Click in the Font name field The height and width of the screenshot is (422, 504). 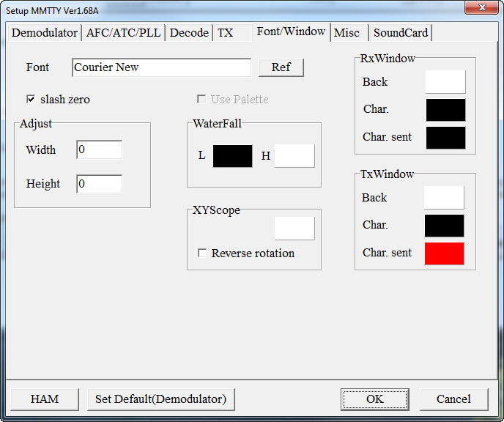point(161,67)
